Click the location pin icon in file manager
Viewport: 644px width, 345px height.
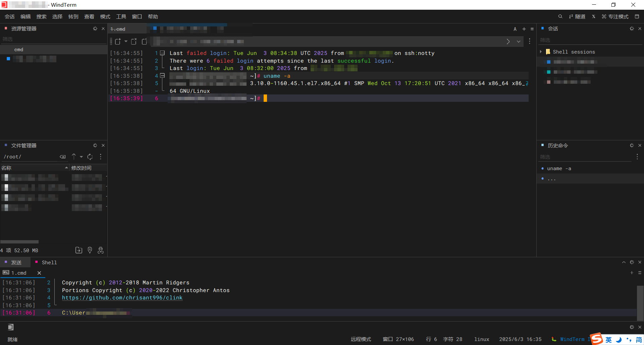[90, 250]
